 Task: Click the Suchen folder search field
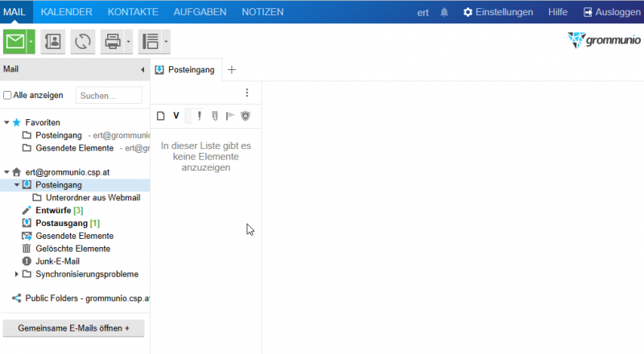pyautogui.click(x=109, y=96)
